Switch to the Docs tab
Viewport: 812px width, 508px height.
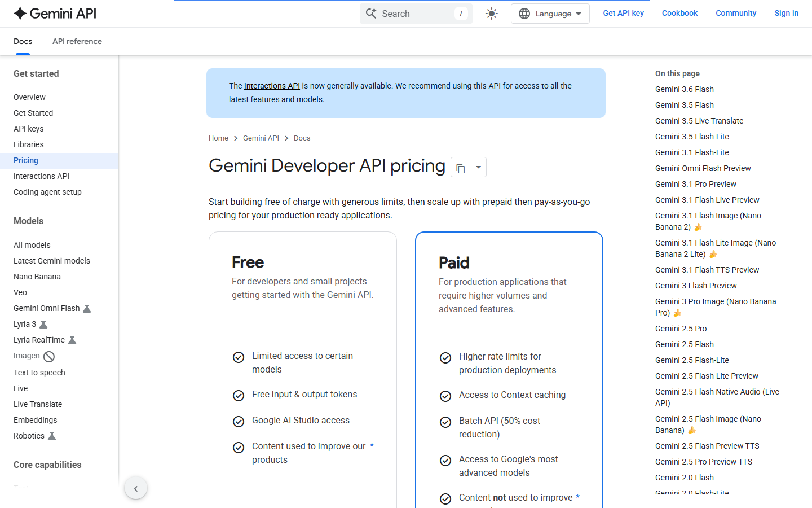click(x=23, y=41)
